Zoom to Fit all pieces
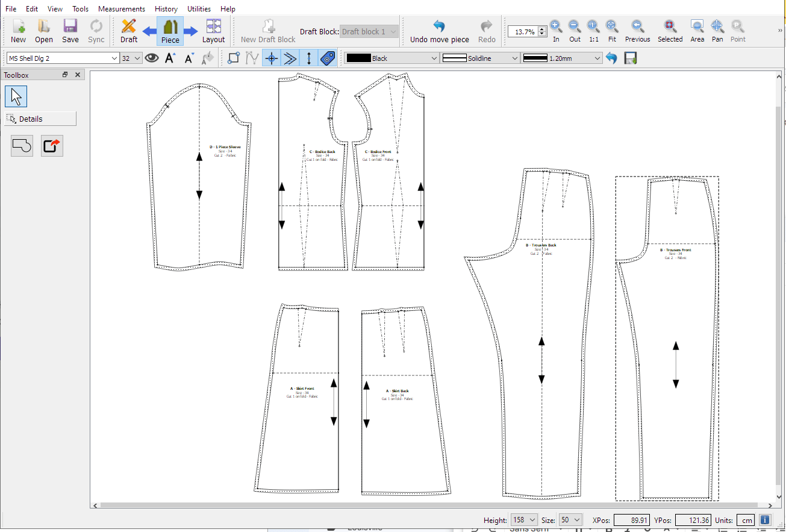786x532 pixels. [612, 31]
